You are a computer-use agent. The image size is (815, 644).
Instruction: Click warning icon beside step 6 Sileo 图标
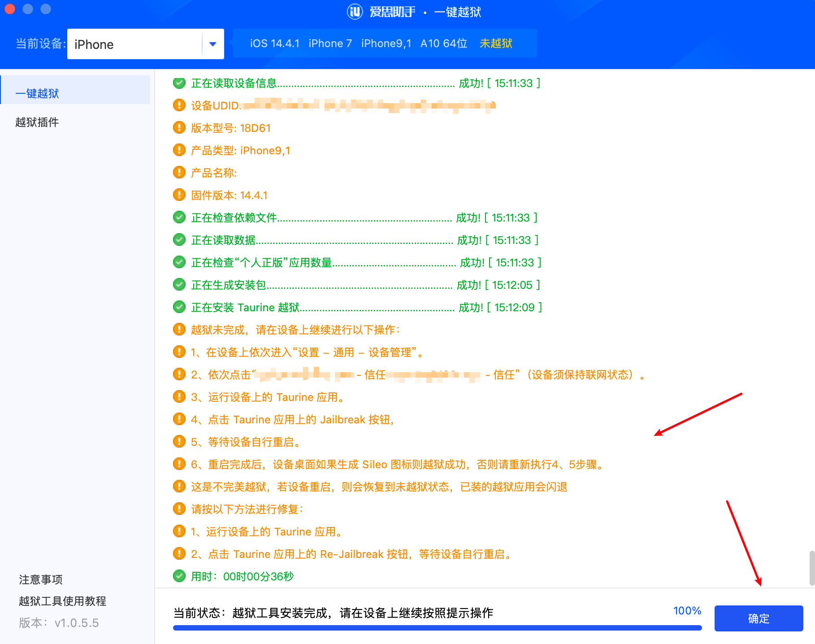(x=179, y=464)
